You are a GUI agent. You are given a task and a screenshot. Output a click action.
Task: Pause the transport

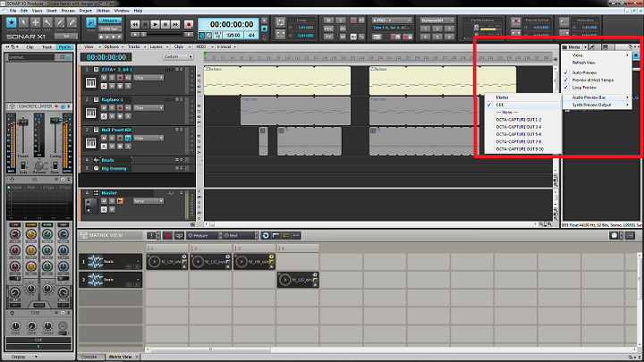coord(165,25)
